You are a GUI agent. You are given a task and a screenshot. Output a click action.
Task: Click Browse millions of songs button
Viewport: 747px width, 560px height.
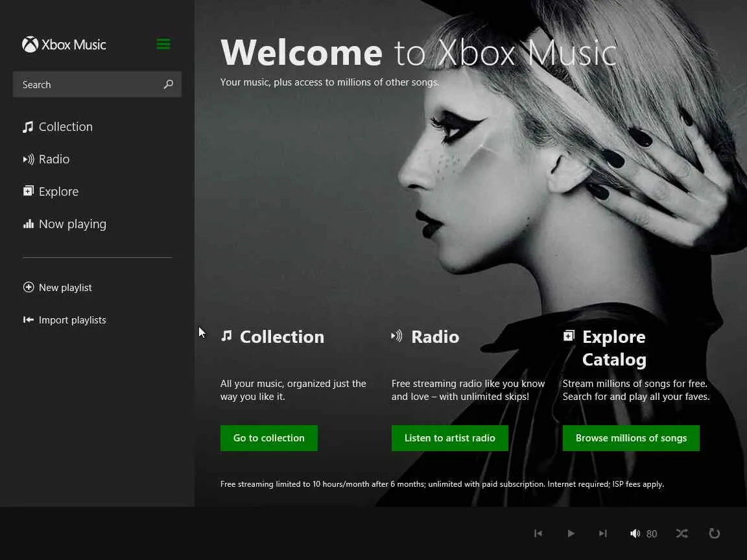pyautogui.click(x=631, y=438)
